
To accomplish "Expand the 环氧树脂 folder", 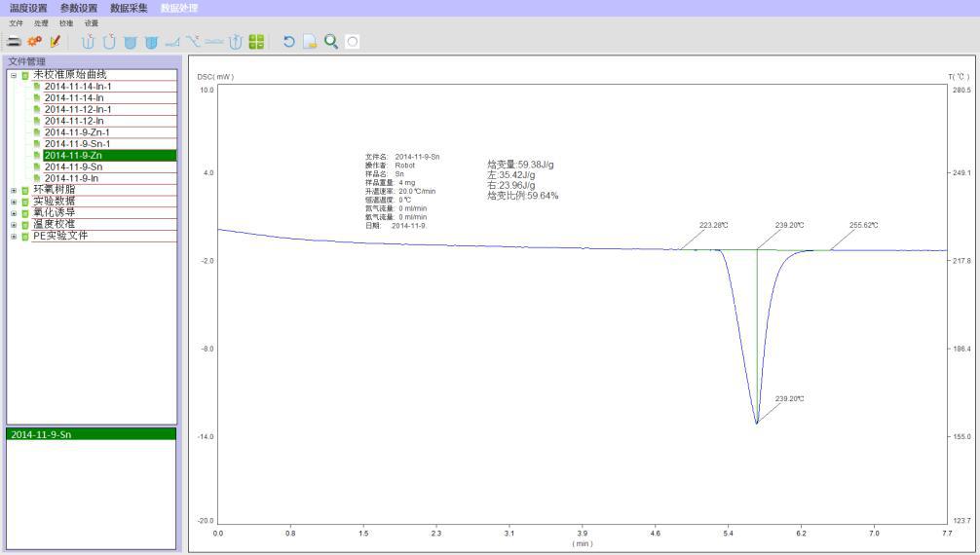I will point(14,190).
